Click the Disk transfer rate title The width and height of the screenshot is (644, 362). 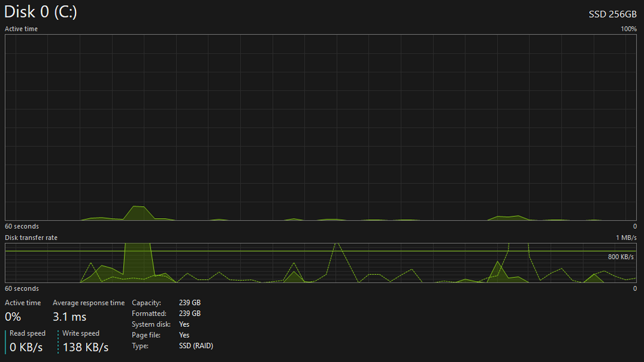coord(31,238)
